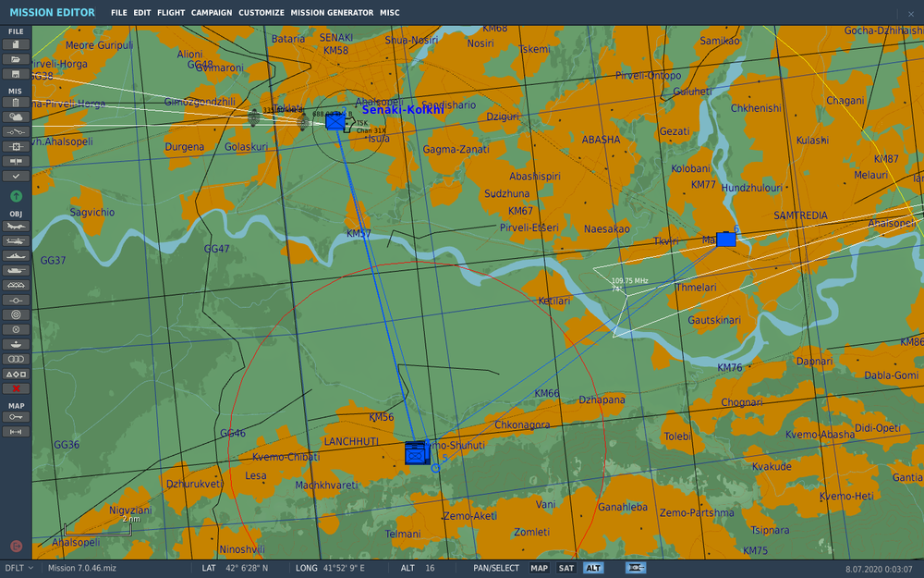The image size is (924, 578).
Task: Select the distance ruler tool under MAP
Action: point(16,432)
